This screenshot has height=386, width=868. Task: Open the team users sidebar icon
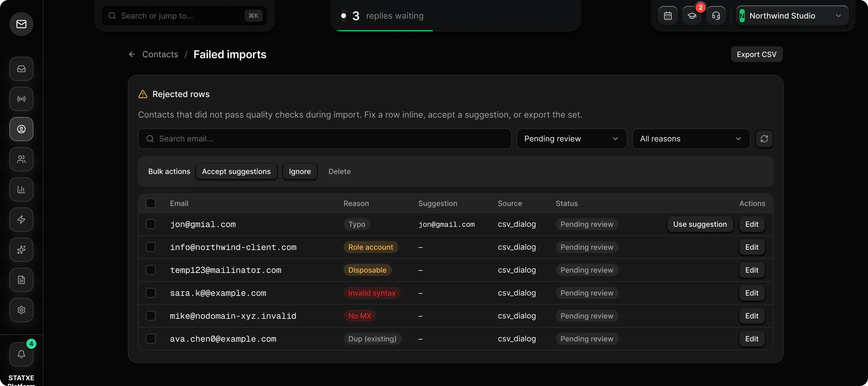coord(21,159)
